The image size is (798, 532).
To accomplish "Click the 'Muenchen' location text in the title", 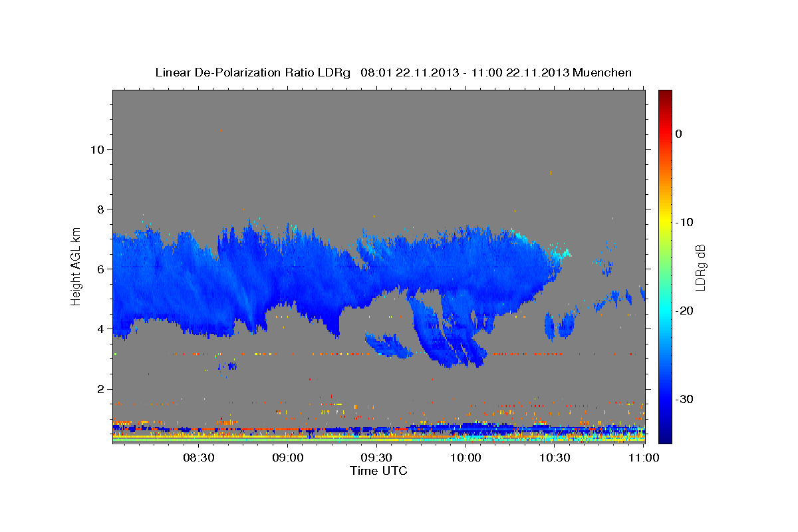I will point(603,72).
